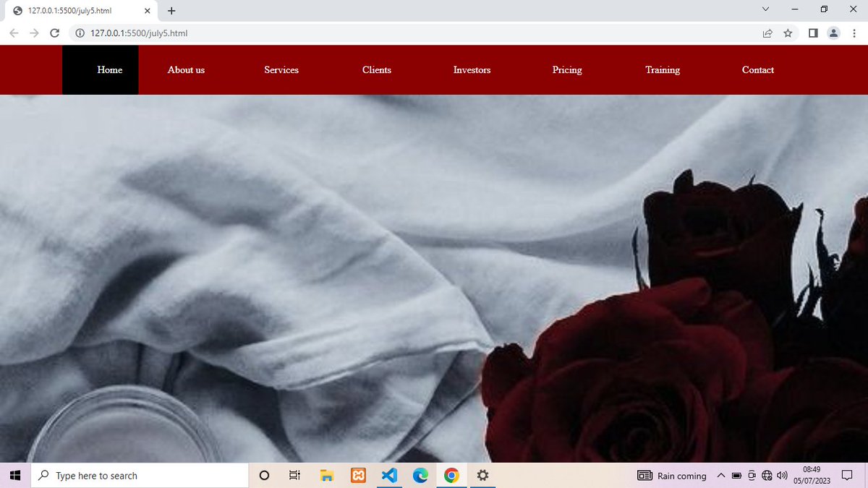Image resolution: width=868 pixels, height=488 pixels.
Task: Check the battery status icon
Action: click(737, 476)
